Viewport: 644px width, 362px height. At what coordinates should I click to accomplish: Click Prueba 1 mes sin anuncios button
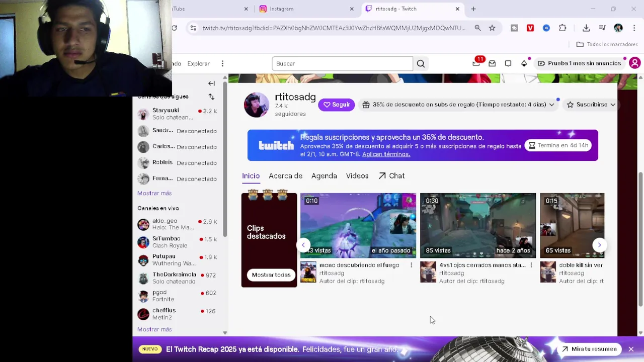(580, 63)
